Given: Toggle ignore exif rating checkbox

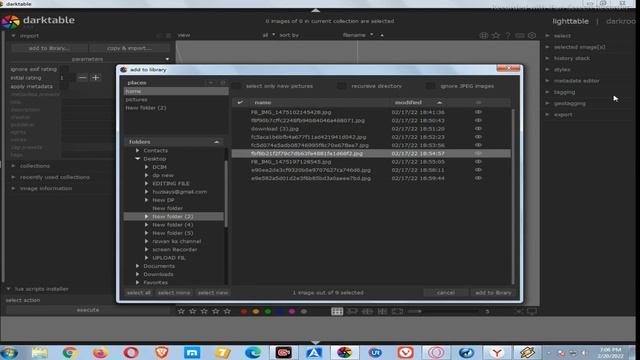Looking at the screenshot, I should (x=64, y=69).
